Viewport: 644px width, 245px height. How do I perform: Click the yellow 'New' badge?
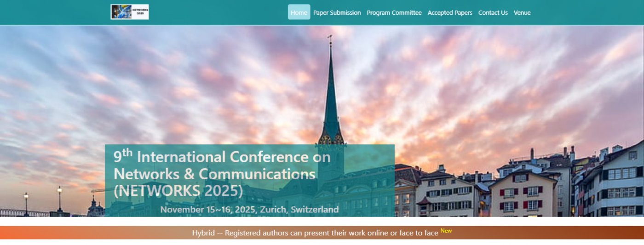[x=446, y=231]
